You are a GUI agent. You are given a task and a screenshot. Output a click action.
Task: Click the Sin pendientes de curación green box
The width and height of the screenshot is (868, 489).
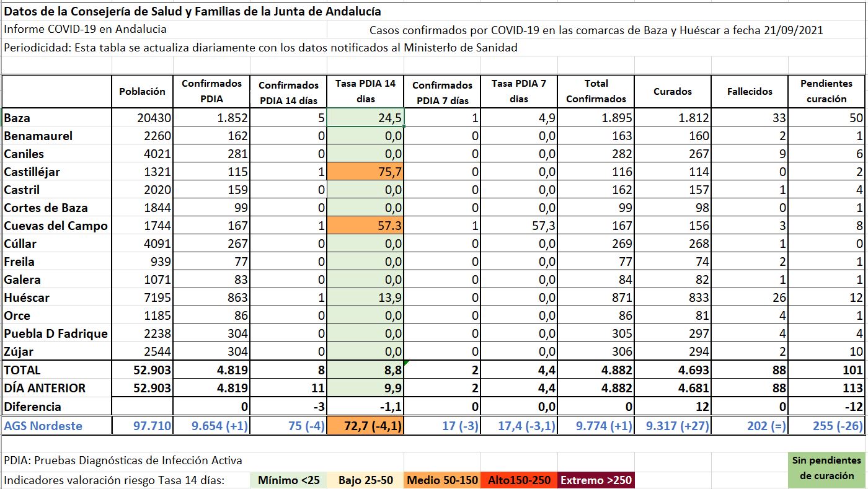[826, 469]
